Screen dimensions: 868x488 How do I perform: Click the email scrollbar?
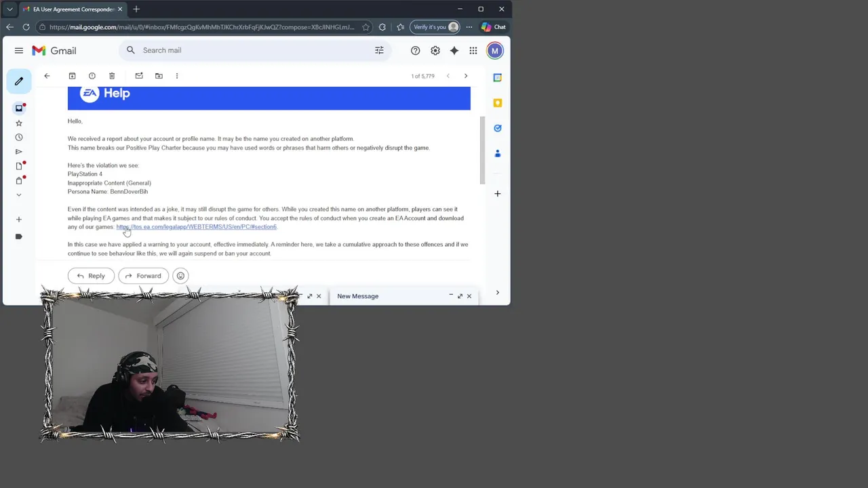pos(482,150)
